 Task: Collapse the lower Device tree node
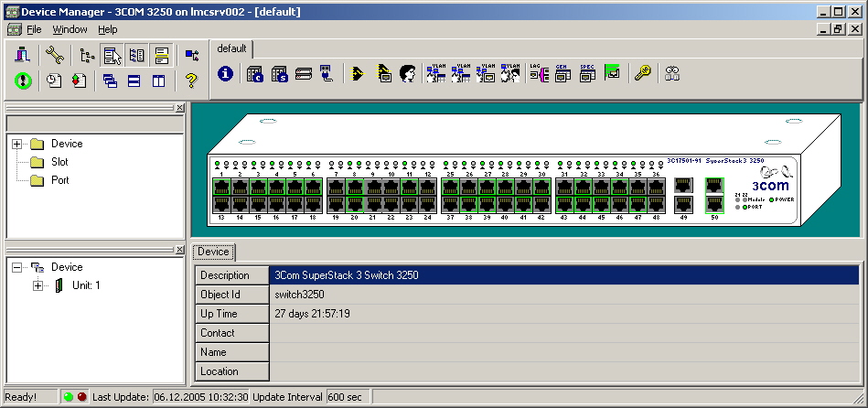pyautogui.click(x=16, y=267)
